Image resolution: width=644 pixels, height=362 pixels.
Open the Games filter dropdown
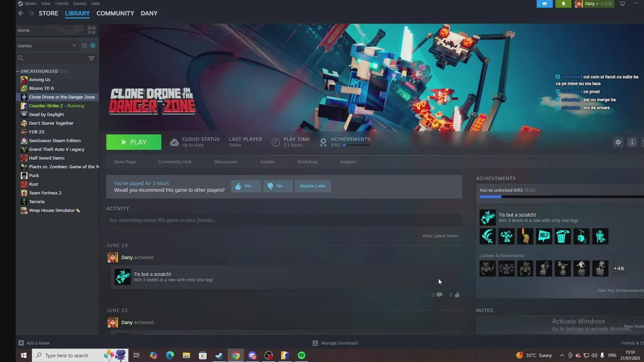pos(47,46)
